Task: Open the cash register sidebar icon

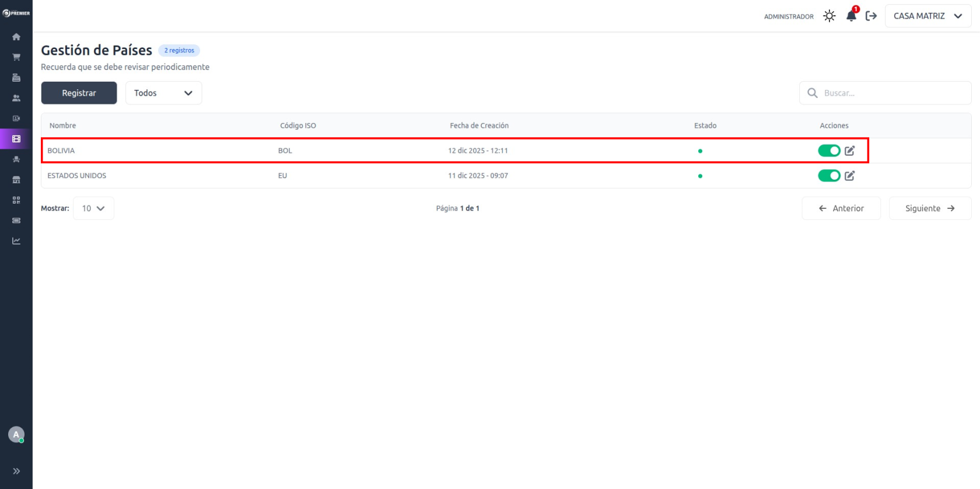Action: coord(16,78)
